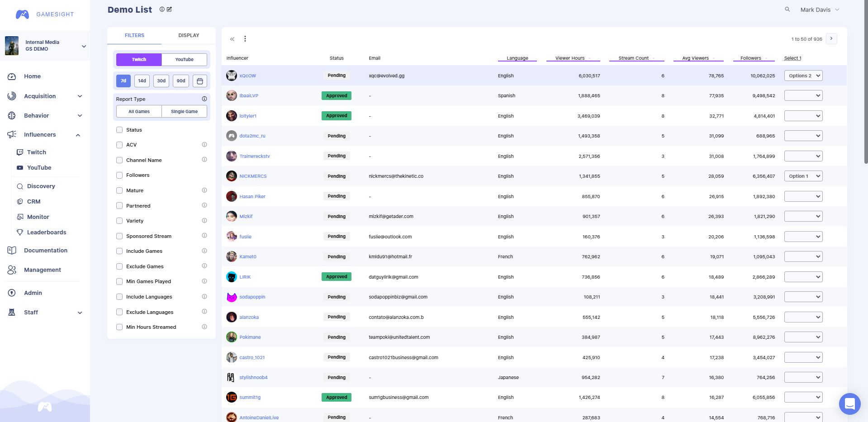Choose the Single Game report type

point(185,111)
